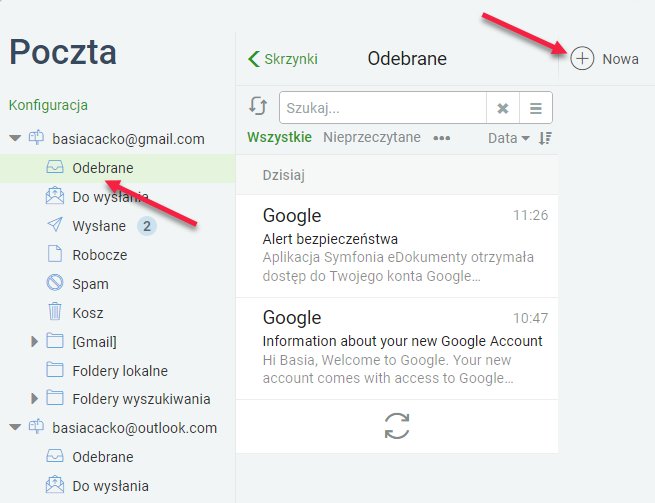Click the Dzisiaj group header
Screen dimensions: 655x503
[397, 175]
